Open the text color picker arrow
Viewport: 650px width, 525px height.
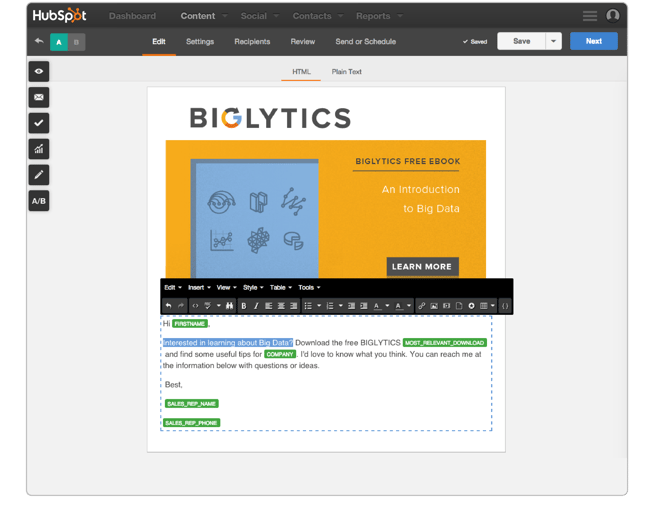click(x=387, y=306)
